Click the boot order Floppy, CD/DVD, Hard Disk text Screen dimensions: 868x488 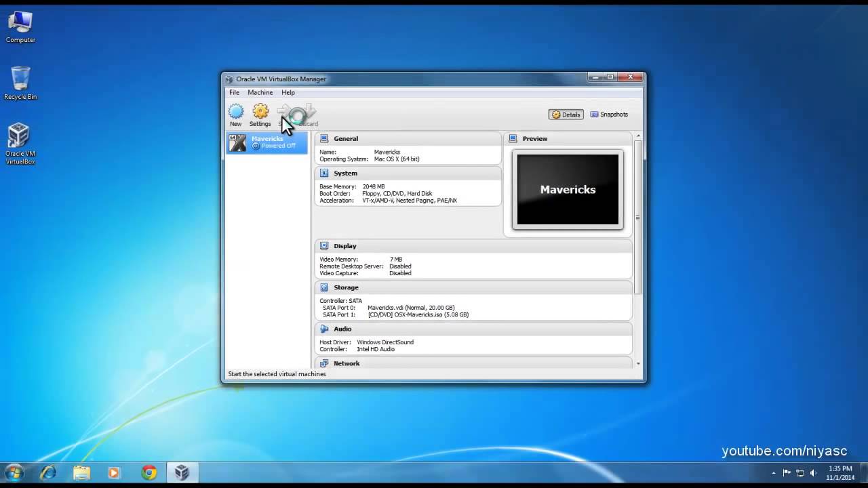[397, 194]
